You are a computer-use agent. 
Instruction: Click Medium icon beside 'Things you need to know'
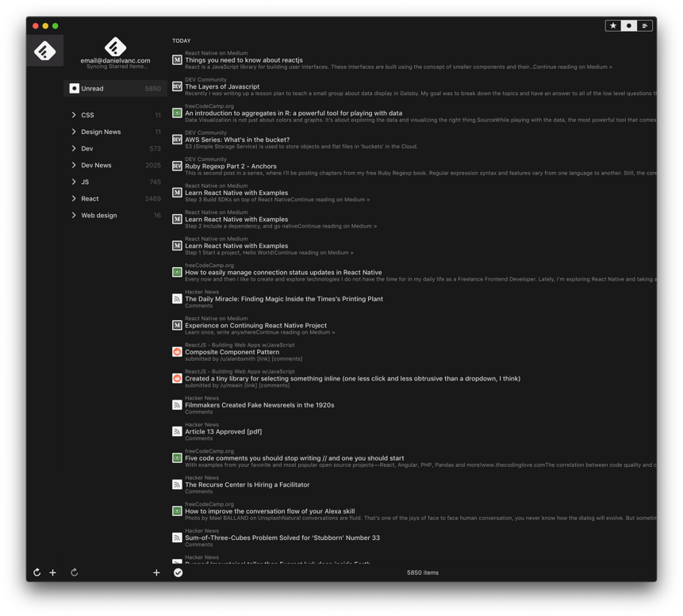[x=177, y=59]
